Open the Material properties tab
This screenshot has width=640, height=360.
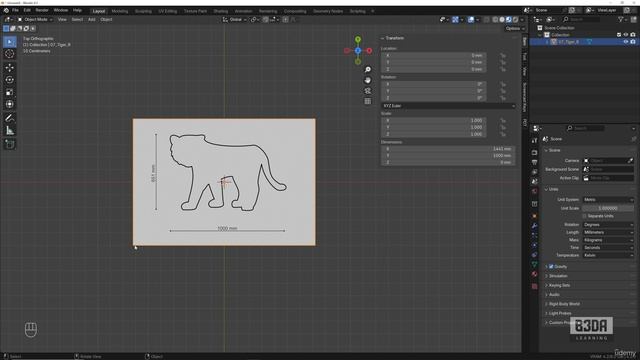[x=534, y=274]
